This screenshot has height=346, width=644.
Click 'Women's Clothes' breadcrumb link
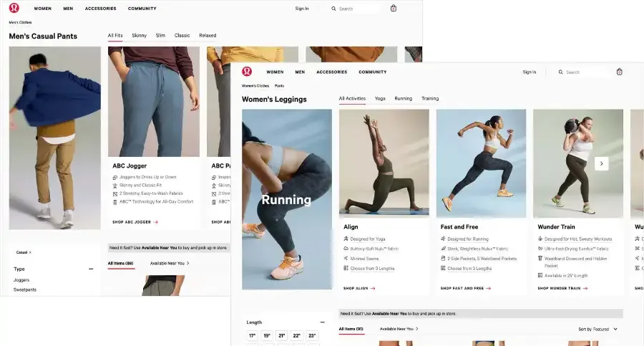coord(255,86)
